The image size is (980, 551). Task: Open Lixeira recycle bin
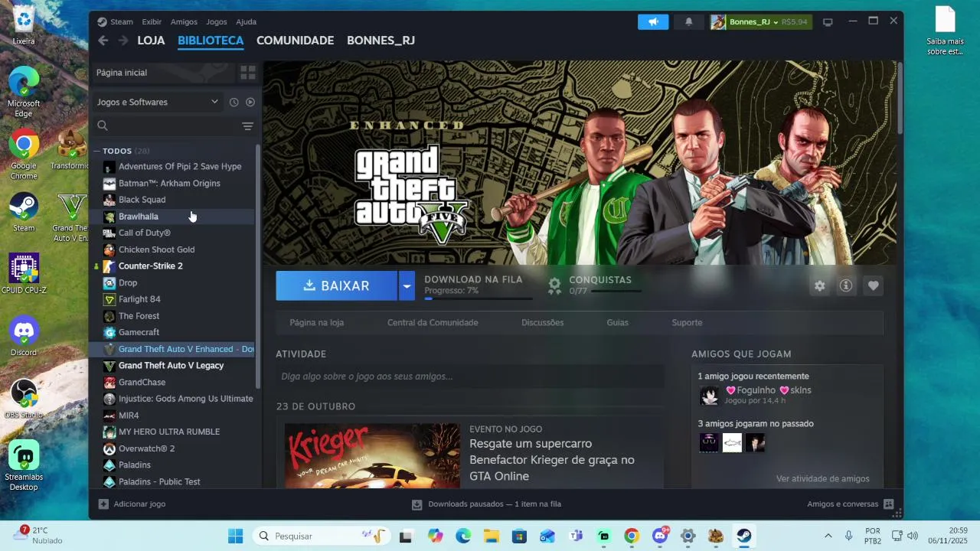[x=24, y=25]
